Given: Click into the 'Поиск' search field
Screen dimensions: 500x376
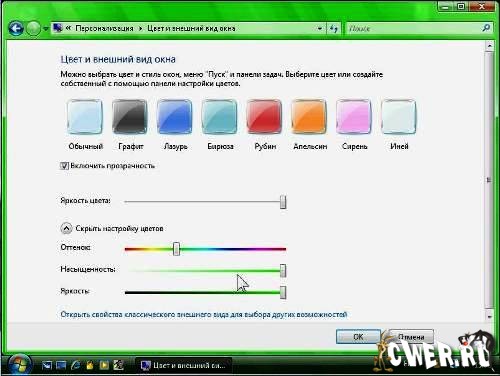Looking at the screenshot, I should pos(413,29).
